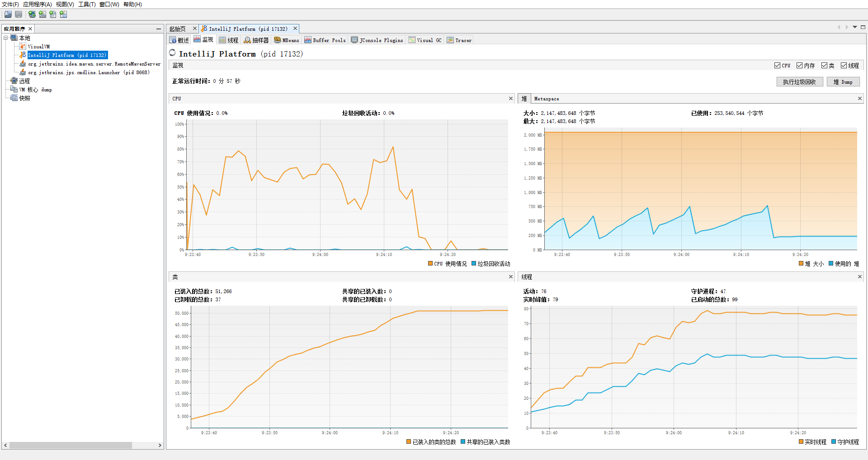Click the grayed save snapshot toolbar icon
Image resolution: width=868 pixels, height=460 pixels.
(19, 14)
